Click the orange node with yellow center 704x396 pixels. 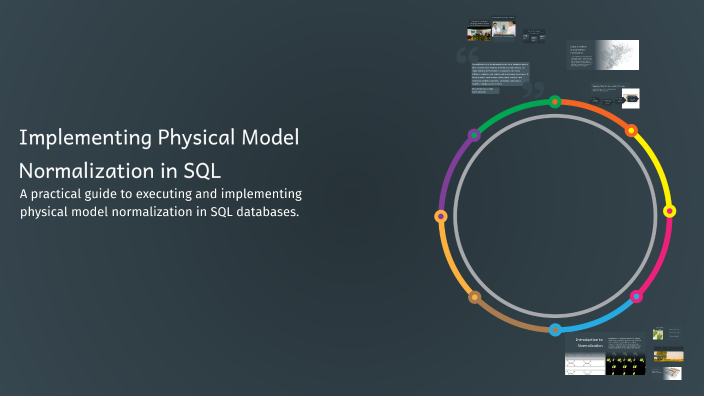(x=631, y=131)
